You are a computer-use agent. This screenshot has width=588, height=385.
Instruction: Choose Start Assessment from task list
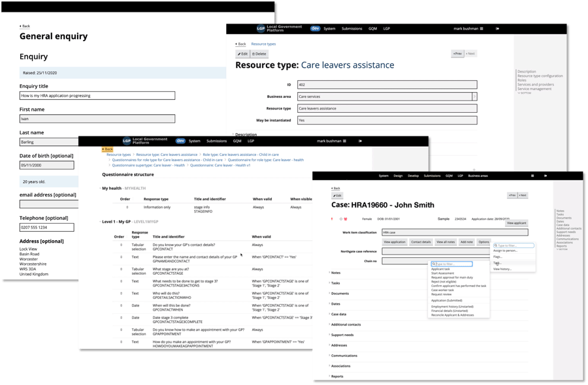coord(442,273)
